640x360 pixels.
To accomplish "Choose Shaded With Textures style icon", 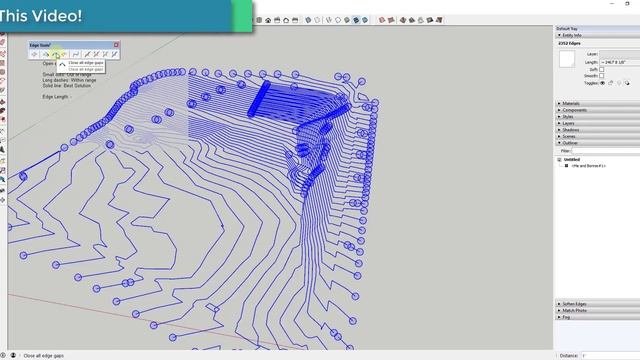I will pos(356,20).
